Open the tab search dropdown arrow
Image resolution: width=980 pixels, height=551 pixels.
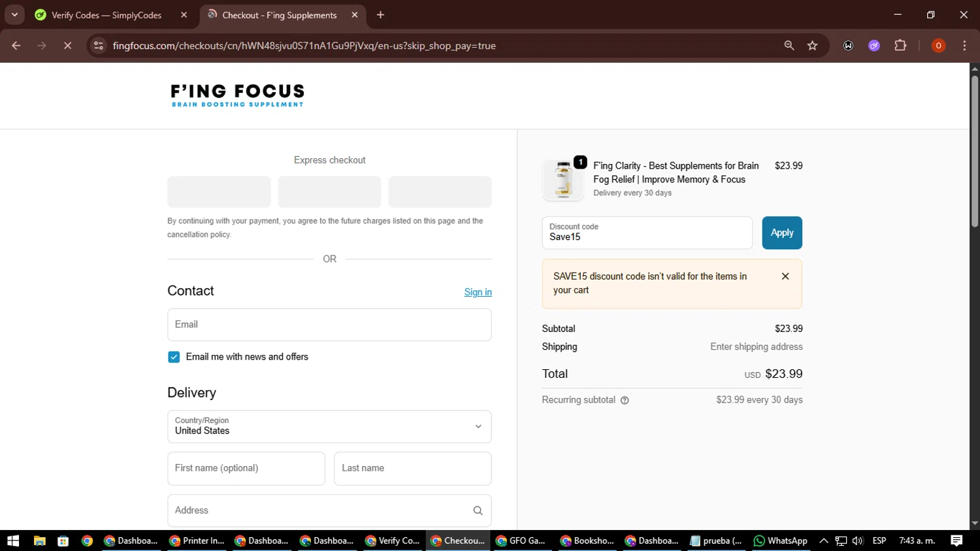click(x=14, y=15)
